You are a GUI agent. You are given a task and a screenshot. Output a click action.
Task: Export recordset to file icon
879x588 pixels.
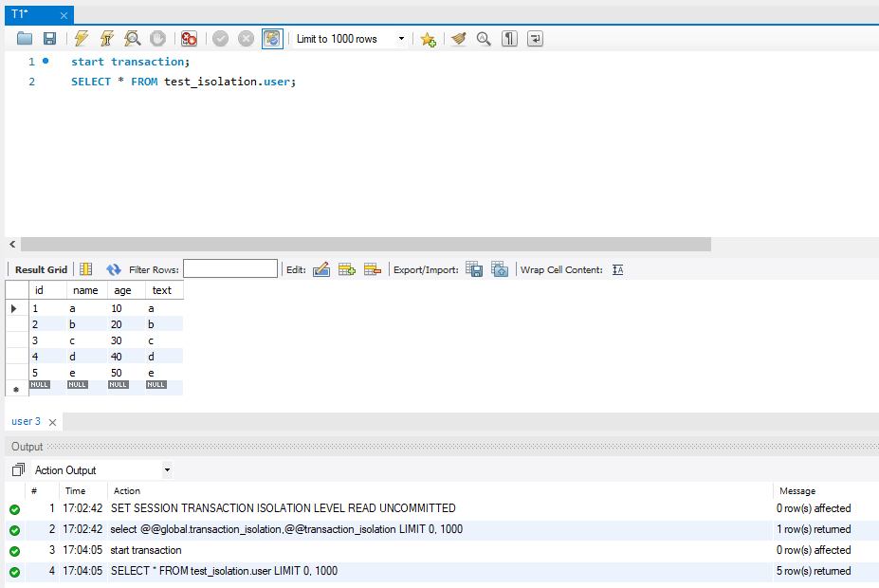[474, 269]
